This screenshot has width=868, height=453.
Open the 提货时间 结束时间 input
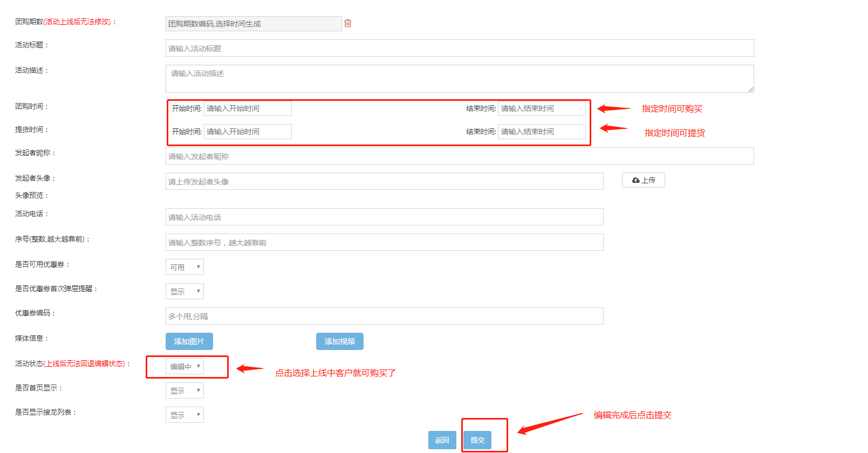[542, 132]
